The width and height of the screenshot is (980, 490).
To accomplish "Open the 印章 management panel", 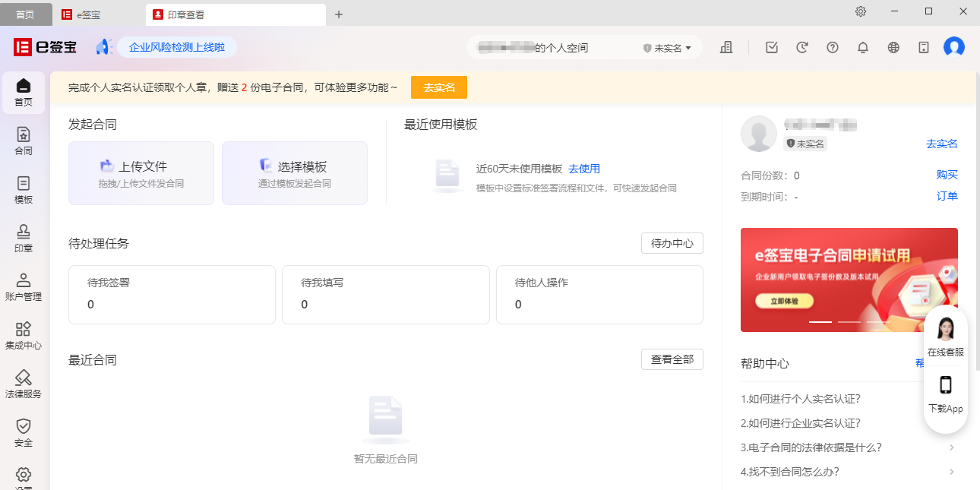I will pyautogui.click(x=24, y=238).
